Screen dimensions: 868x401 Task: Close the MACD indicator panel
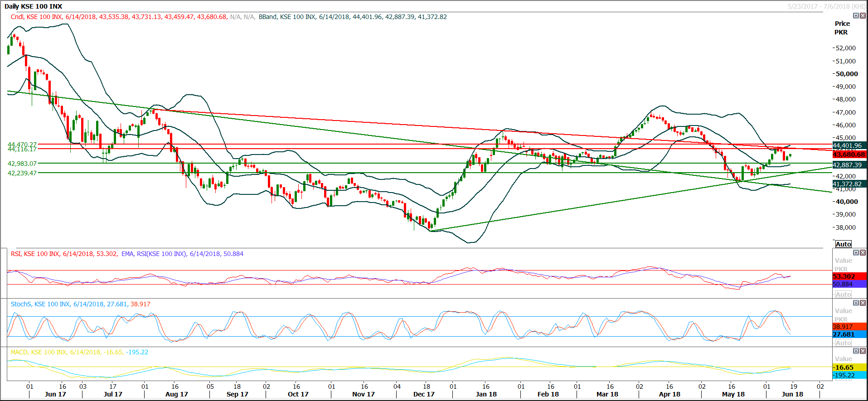863,351
